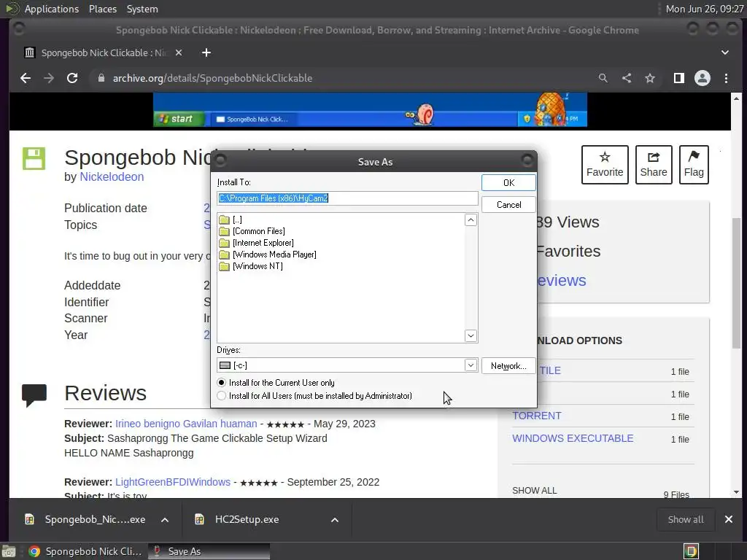Close the downloads bar
The width and height of the screenshot is (747, 560).
pyautogui.click(x=729, y=519)
